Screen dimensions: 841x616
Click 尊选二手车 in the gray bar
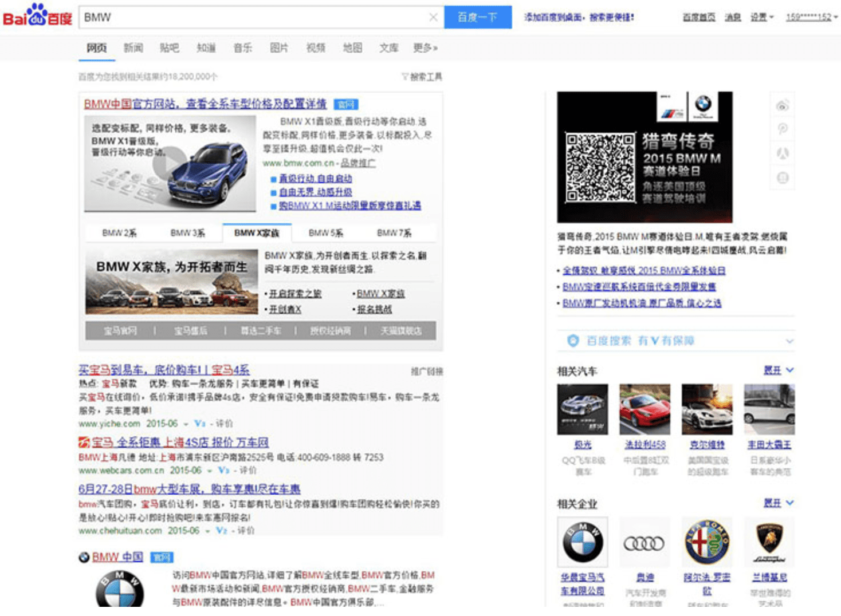(x=261, y=331)
